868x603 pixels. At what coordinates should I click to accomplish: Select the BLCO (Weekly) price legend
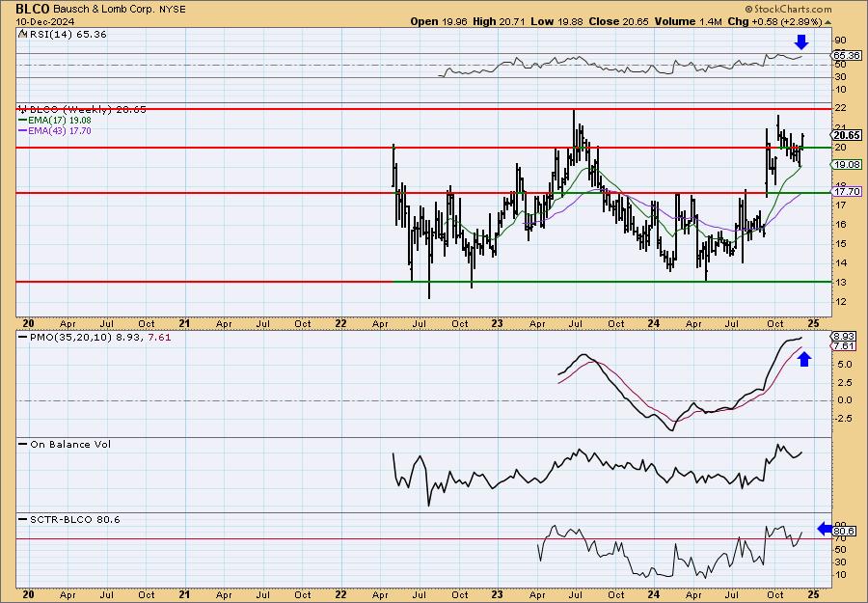coord(83,110)
